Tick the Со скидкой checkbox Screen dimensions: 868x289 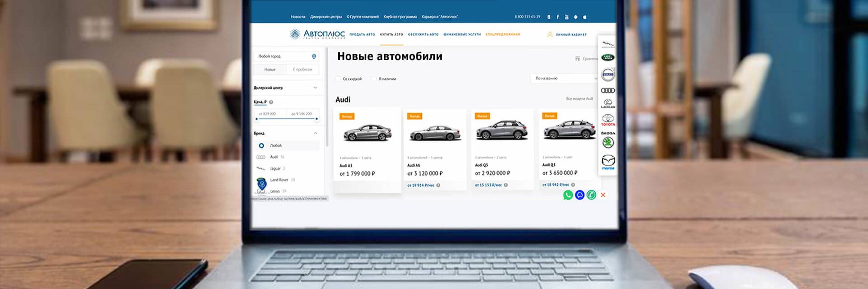(x=338, y=79)
